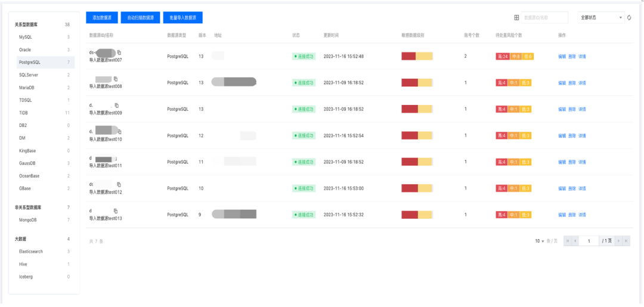Click the sensitivity level bar for test007
Image resolution: width=644 pixels, height=307 pixels.
point(417,56)
